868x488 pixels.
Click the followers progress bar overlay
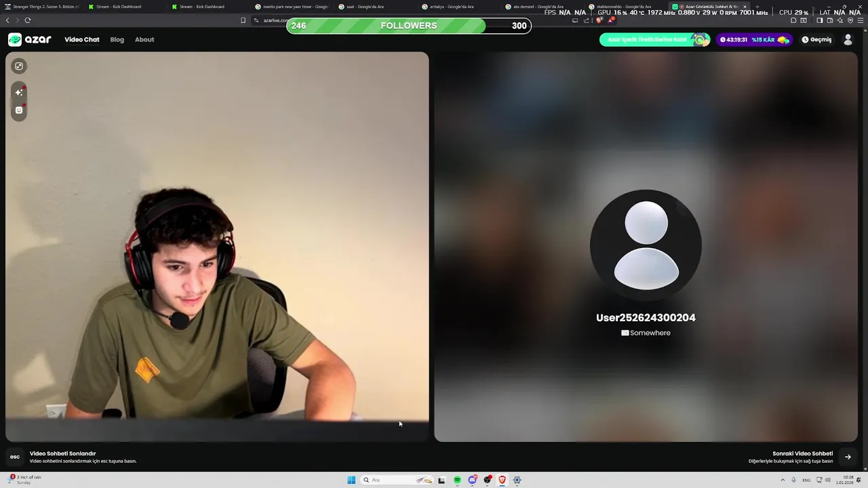tap(409, 26)
